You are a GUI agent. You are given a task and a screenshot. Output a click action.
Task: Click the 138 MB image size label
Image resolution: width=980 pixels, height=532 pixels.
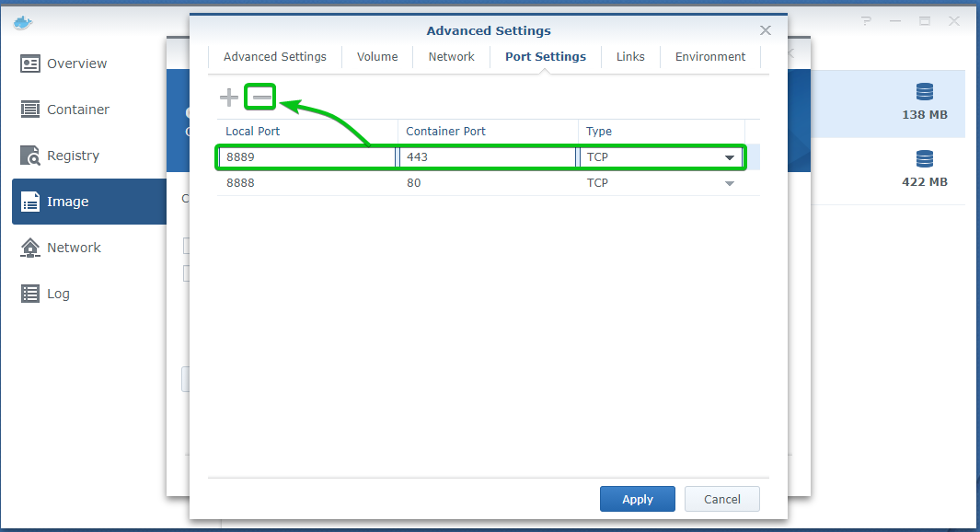tap(925, 115)
